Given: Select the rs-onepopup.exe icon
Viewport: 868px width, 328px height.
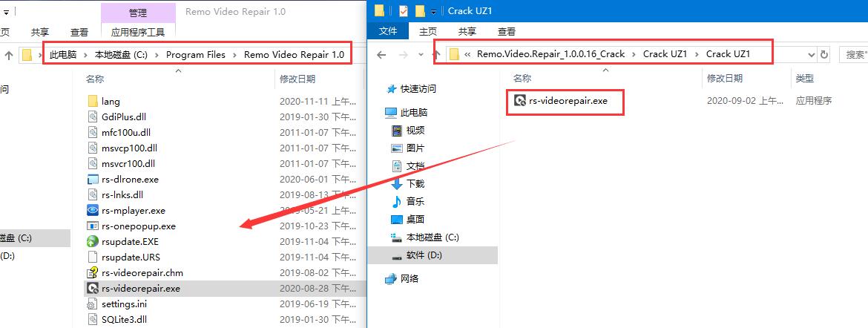Looking at the screenshot, I should click(x=93, y=226).
